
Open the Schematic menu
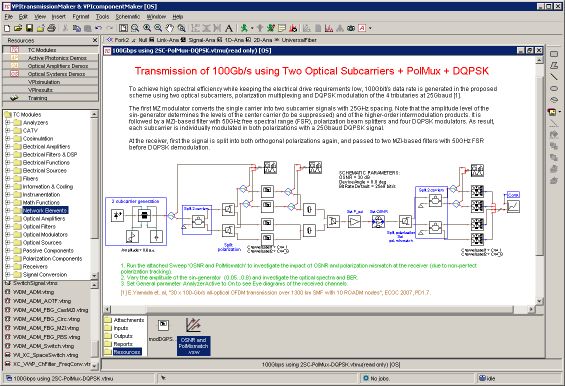(128, 17)
